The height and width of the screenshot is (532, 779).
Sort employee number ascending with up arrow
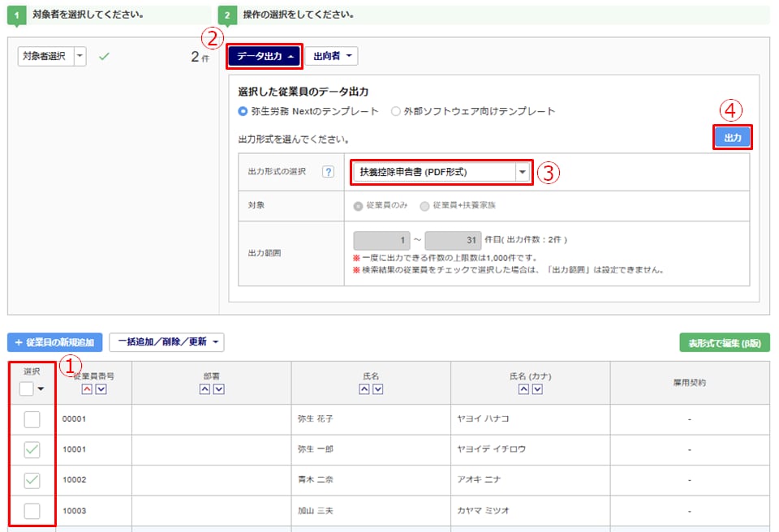coord(87,389)
